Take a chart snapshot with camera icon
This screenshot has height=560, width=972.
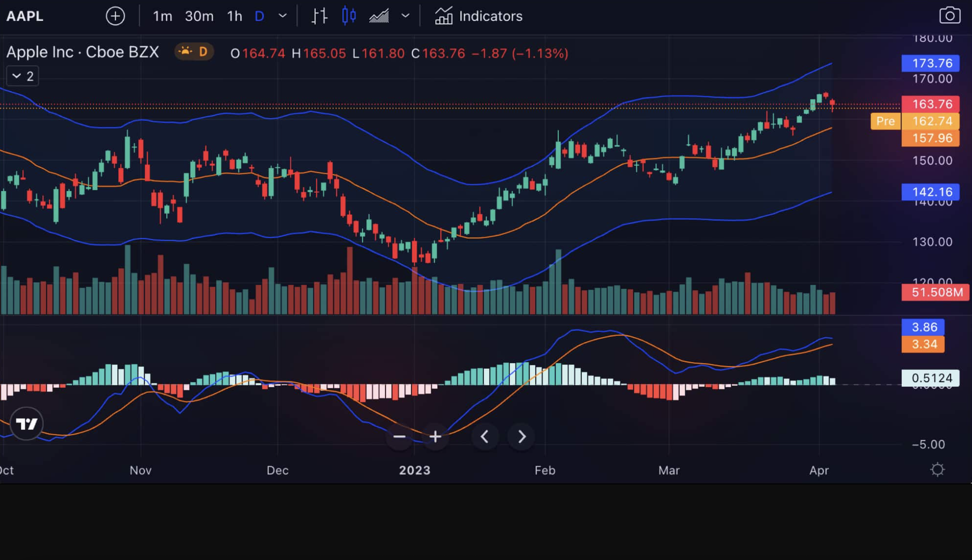point(949,16)
